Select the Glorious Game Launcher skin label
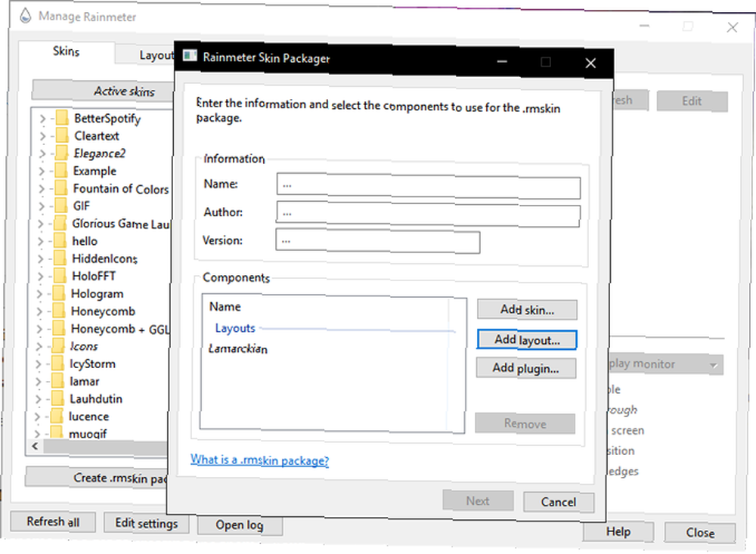756x554 pixels. coord(121,224)
